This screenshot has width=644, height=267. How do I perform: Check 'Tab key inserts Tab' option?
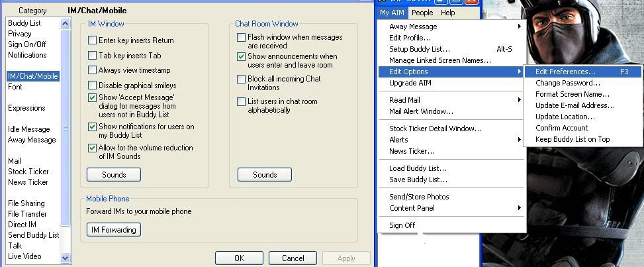pos(93,55)
